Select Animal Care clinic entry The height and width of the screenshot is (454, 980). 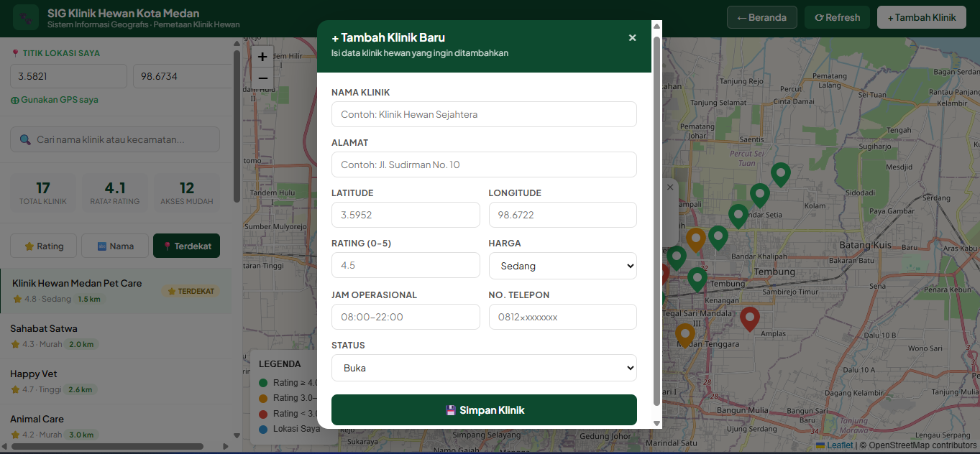pyautogui.click(x=116, y=426)
